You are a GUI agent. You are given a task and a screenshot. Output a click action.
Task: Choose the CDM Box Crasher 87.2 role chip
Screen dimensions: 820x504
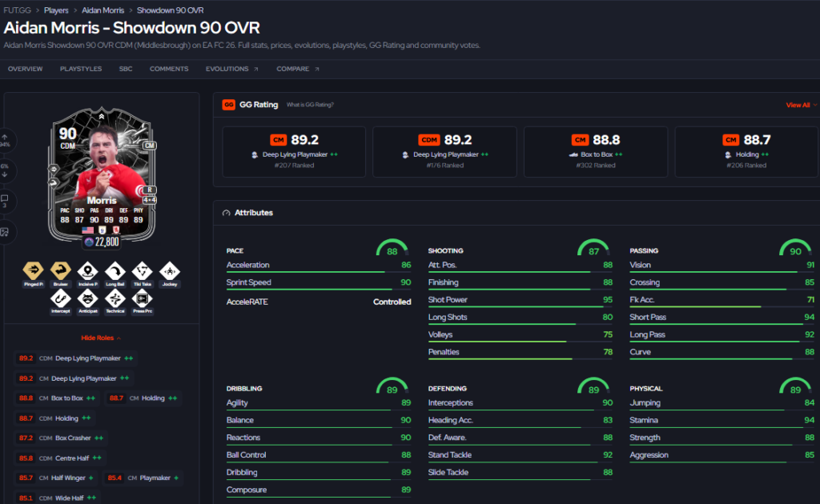coord(61,438)
